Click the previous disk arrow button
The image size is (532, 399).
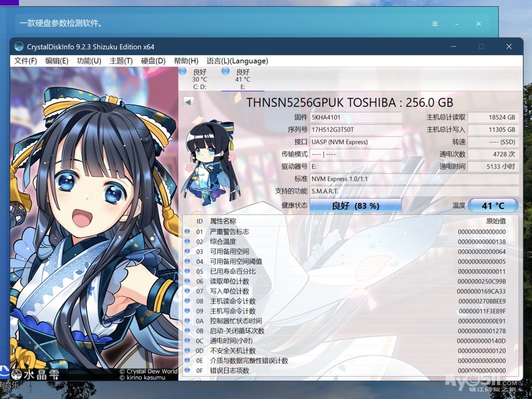click(188, 102)
